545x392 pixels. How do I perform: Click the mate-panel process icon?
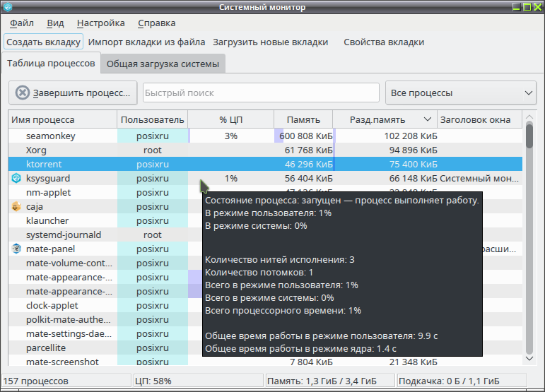coord(16,249)
